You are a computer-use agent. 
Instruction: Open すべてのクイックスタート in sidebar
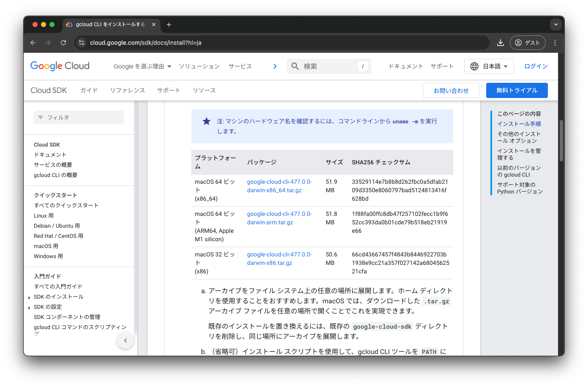[x=66, y=205]
